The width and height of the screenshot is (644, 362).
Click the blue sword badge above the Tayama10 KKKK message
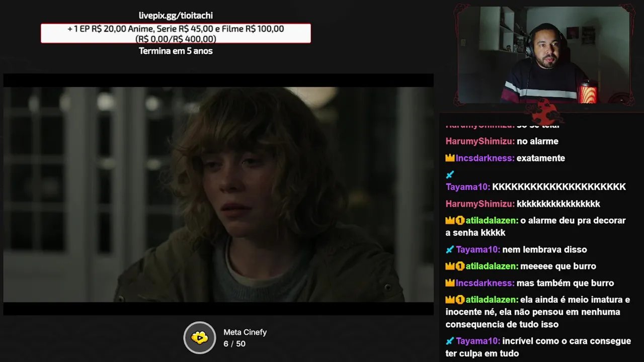coord(450,174)
